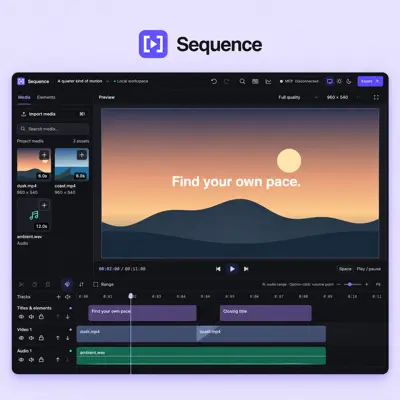
Task: Click the Search media field
Action: pyautogui.click(x=53, y=129)
